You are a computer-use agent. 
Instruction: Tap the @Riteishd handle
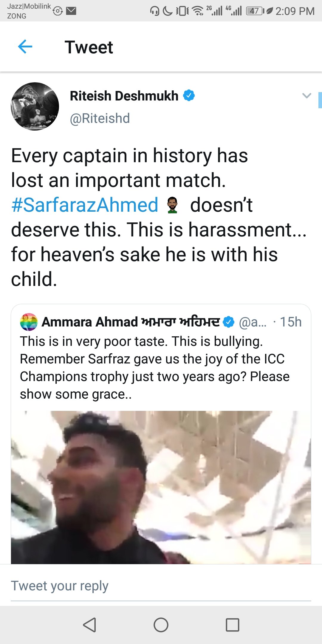(x=100, y=118)
